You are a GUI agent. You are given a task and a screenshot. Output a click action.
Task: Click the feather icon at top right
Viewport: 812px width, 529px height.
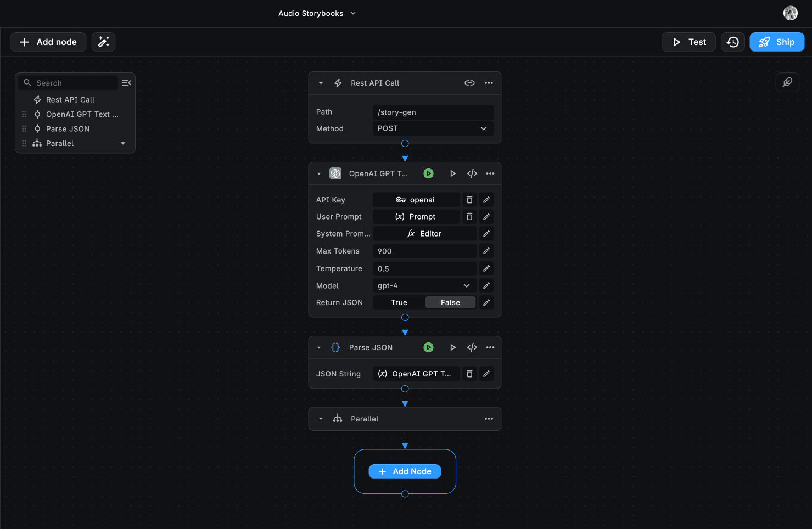(x=787, y=82)
